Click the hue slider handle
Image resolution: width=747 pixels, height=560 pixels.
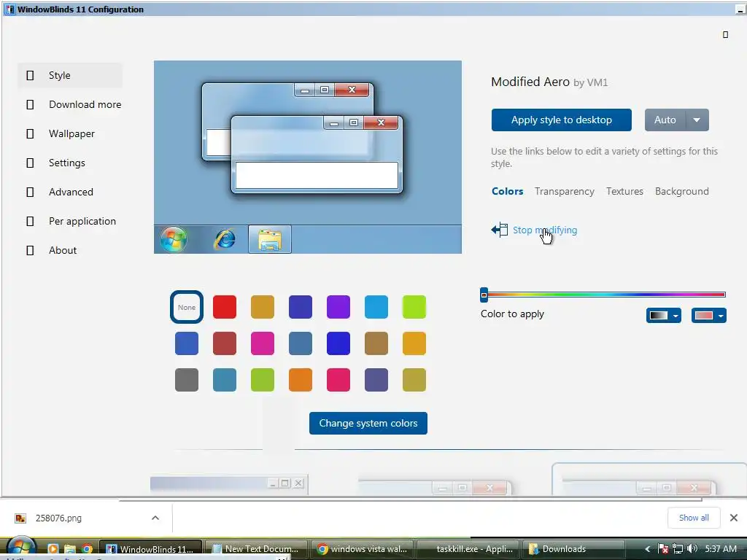[484, 295]
